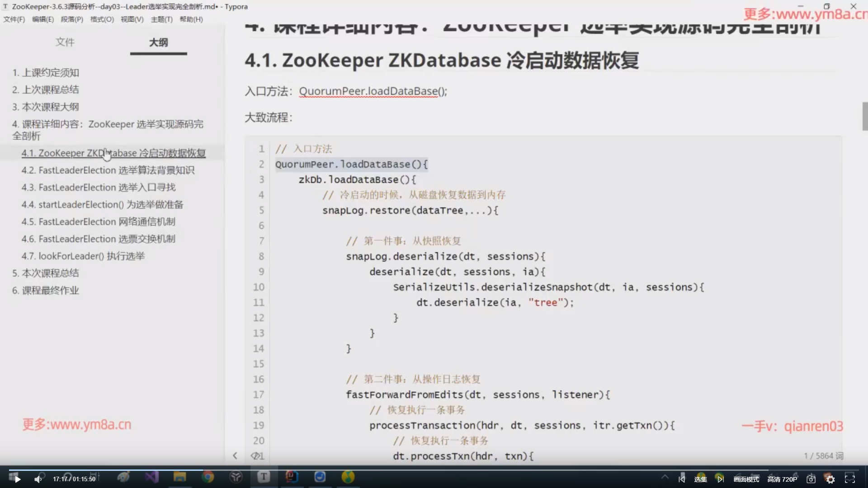The image size is (868, 488).
Task: Enter fullscreen mode
Action: click(850, 479)
